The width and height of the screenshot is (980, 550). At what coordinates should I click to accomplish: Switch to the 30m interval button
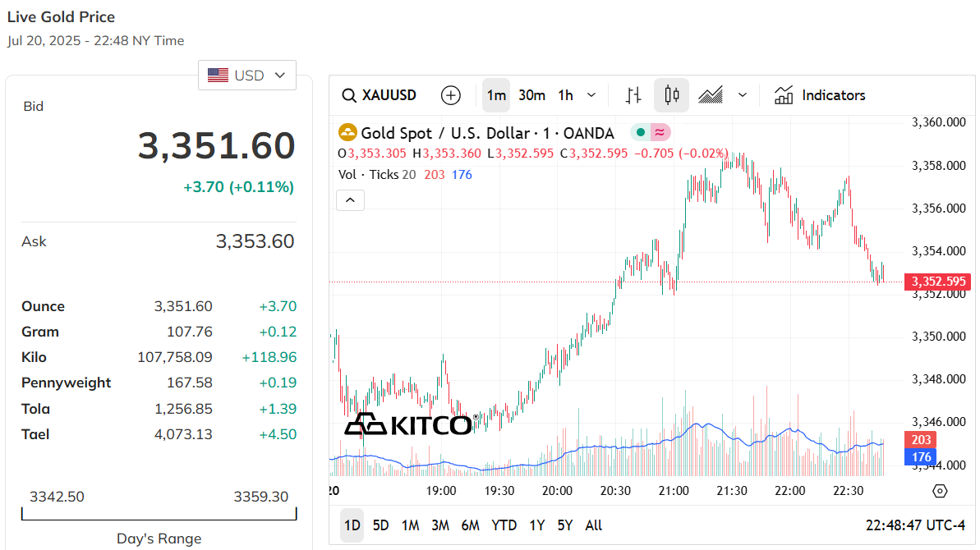[x=531, y=95]
